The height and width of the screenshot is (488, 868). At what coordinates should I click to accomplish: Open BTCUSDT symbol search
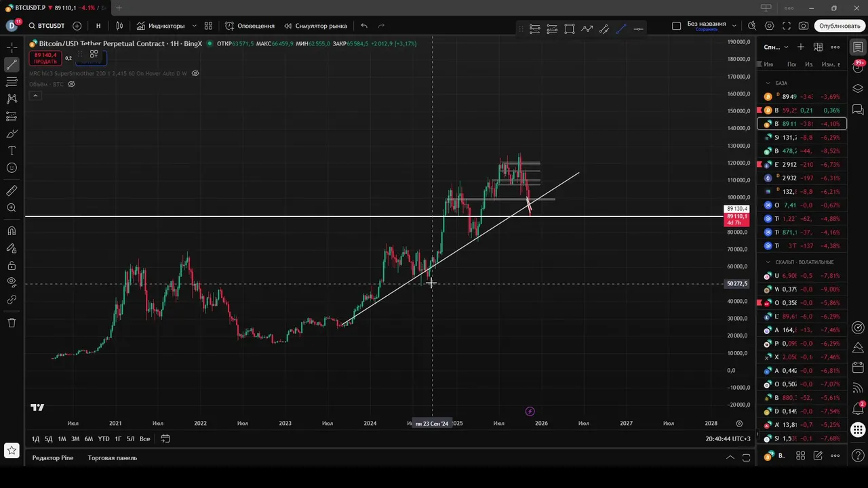46,26
